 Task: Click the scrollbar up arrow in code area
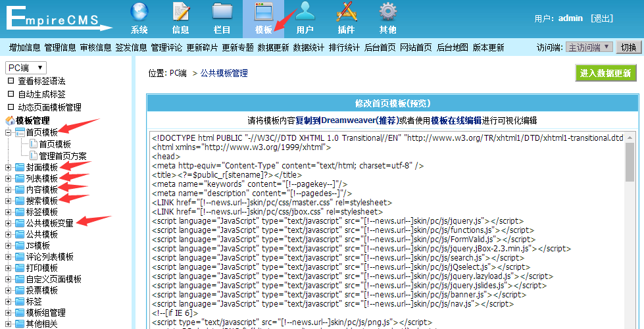point(630,137)
